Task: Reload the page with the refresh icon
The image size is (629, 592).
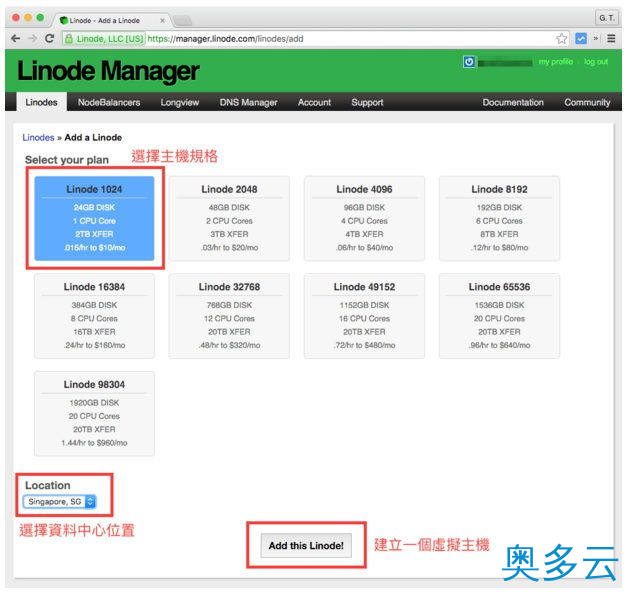Action: point(49,39)
